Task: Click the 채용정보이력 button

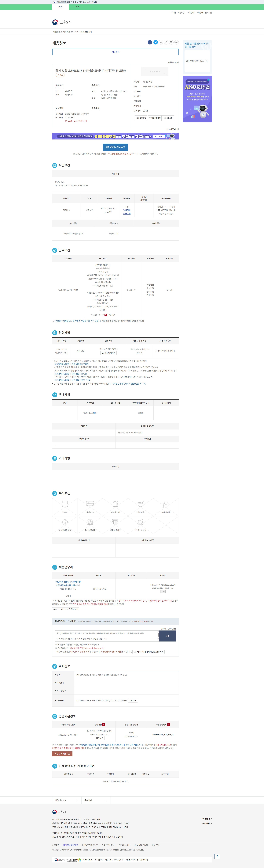Action: 141,118
